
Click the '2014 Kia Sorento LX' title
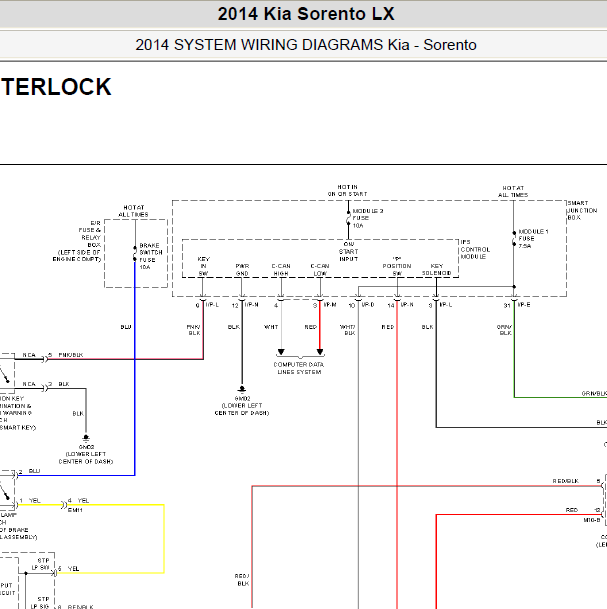pos(306,14)
